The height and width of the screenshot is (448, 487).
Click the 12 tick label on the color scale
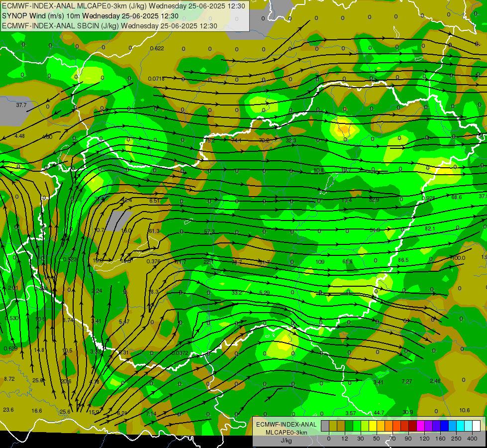345,439
